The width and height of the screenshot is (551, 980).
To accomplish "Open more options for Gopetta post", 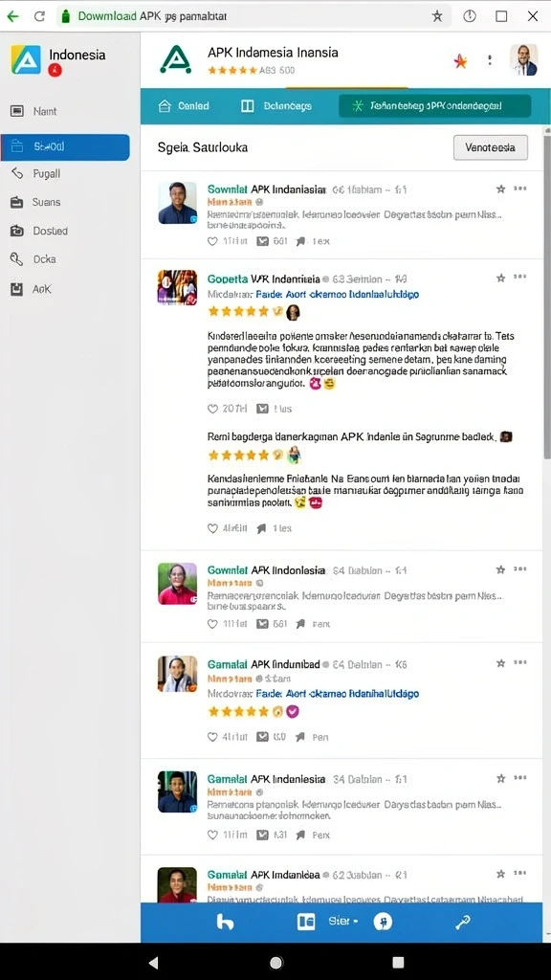I will (519, 277).
